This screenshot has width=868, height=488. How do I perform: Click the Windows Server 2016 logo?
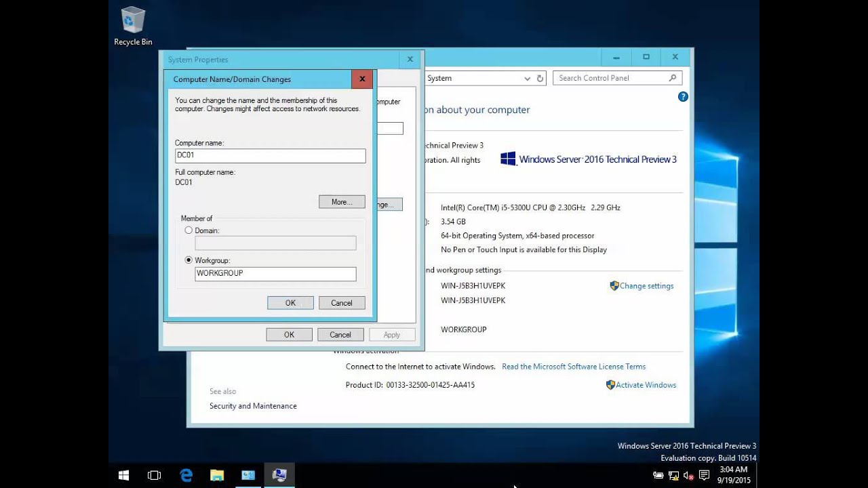(x=589, y=159)
